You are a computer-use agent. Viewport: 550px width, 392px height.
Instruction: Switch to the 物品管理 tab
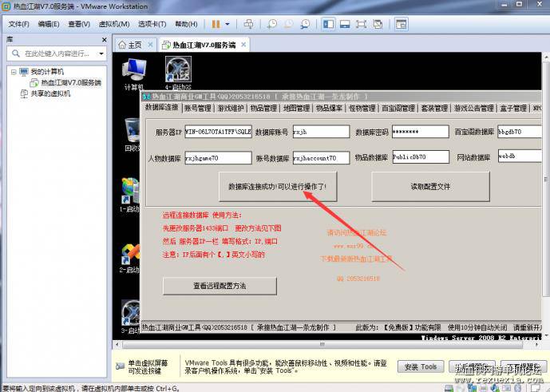[x=263, y=108]
